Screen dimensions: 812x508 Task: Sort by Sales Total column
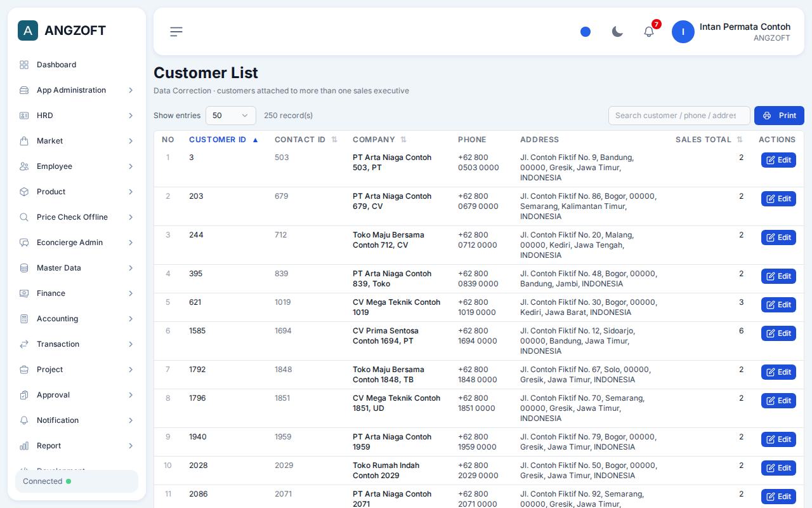(x=709, y=140)
